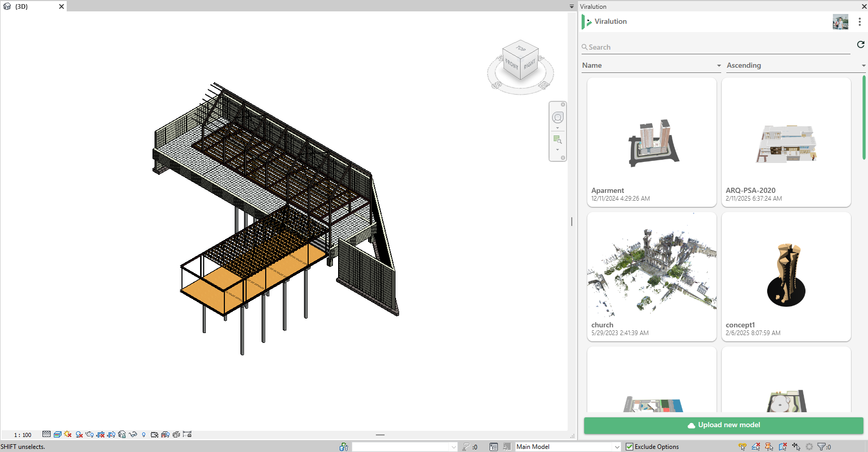Toggle Reveal Constraints icon
Image resolution: width=868 pixels, height=452 pixels.
pos(187,434)
